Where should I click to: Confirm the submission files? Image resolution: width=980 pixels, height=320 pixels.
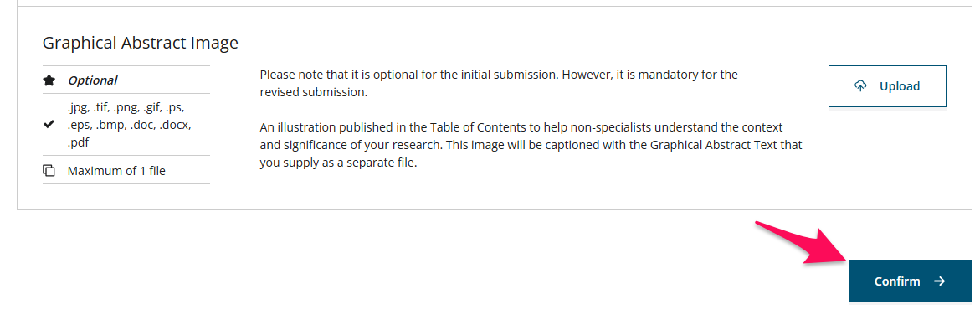[x=910, y=281]
